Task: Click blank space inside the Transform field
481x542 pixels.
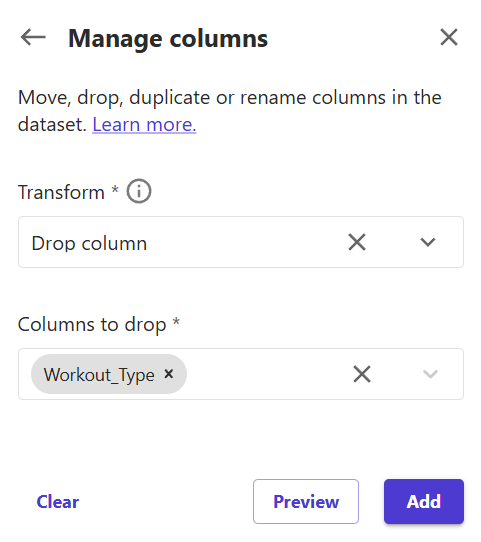Action: [x=242, y=242]
